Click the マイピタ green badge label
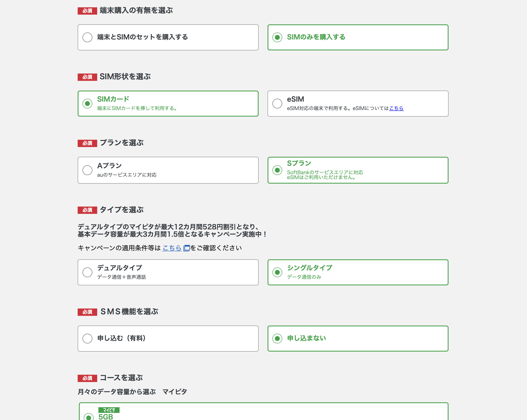This screenshot has width=527, height=420. pyautogui.click(x=109, y=410)
